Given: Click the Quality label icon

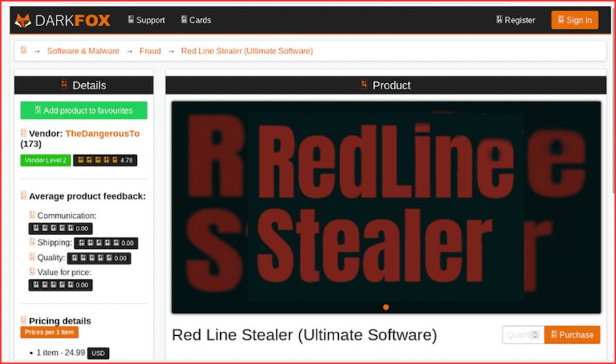Looking at the screenshot, I should pos(32,257).
